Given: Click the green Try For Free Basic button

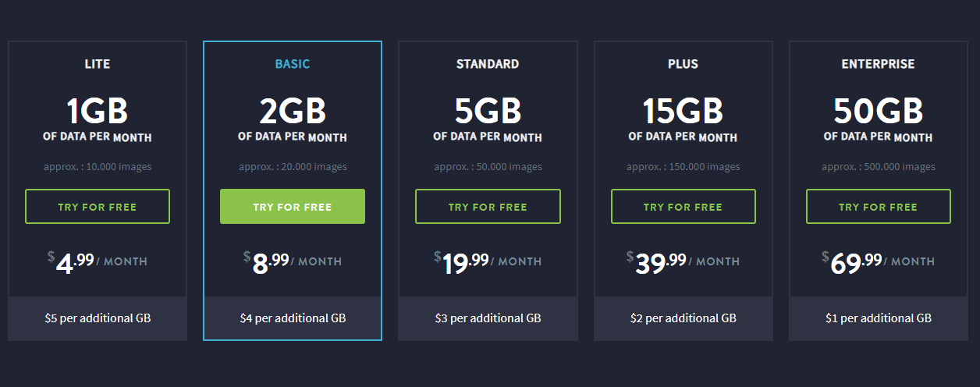Looking at the screenshot, I should point(293,207).
